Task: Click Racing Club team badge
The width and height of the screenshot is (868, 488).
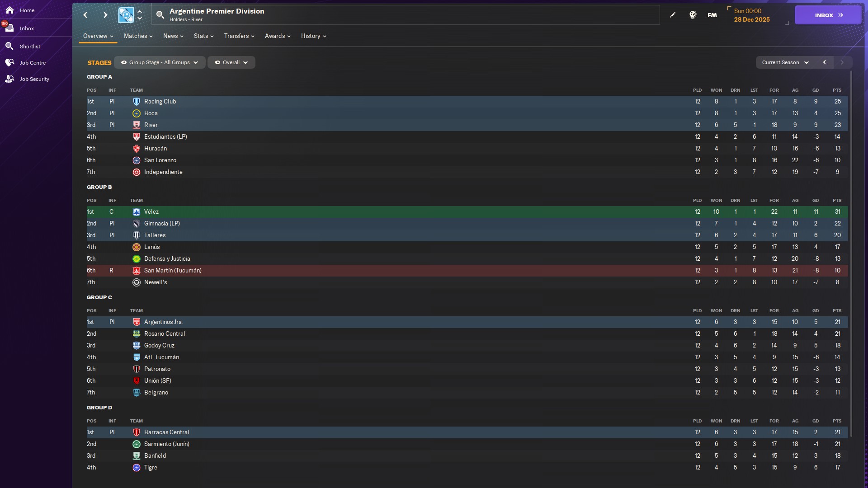Action: [x=137, y=102]
